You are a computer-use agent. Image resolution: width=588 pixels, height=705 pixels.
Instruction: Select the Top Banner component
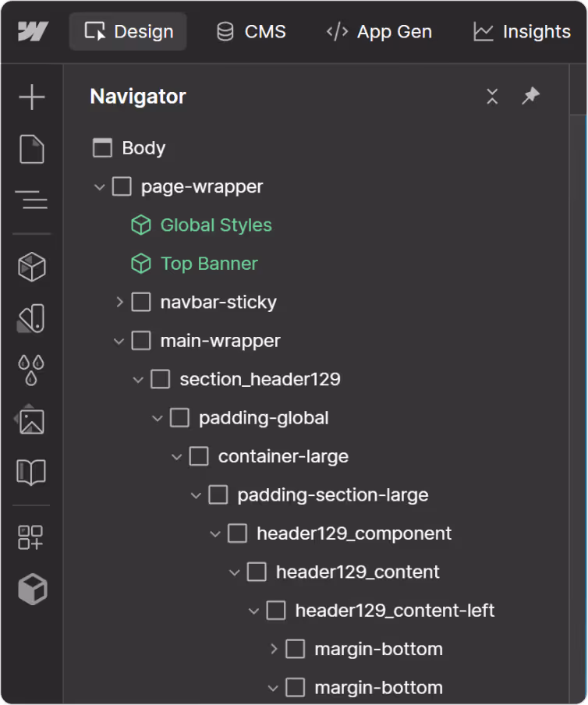pos(207,264)
